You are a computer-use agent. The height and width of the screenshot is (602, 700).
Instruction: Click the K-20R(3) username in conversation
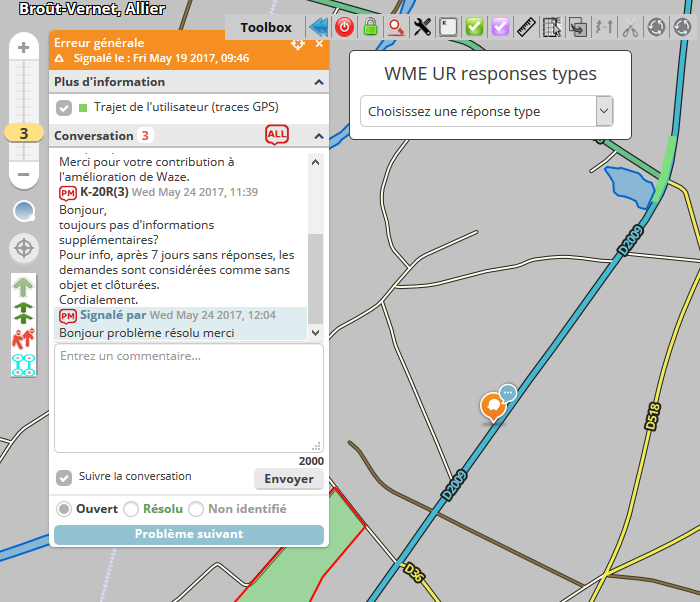pos(104,192)
